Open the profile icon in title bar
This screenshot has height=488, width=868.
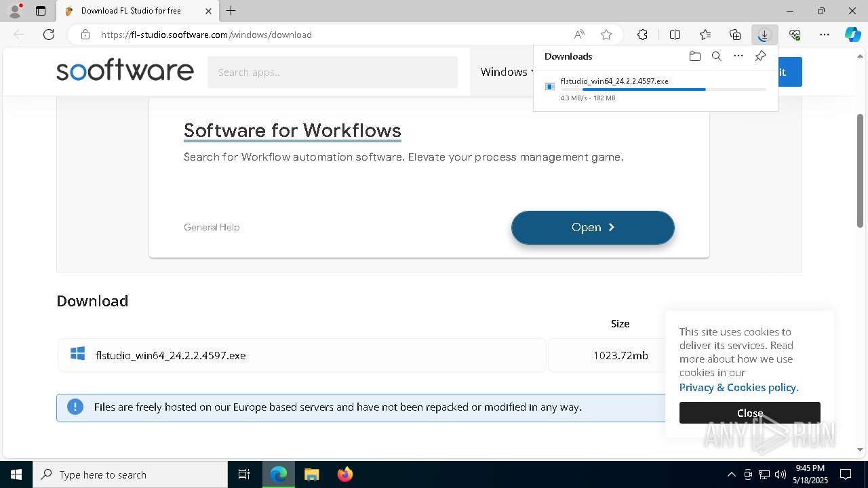15,11
